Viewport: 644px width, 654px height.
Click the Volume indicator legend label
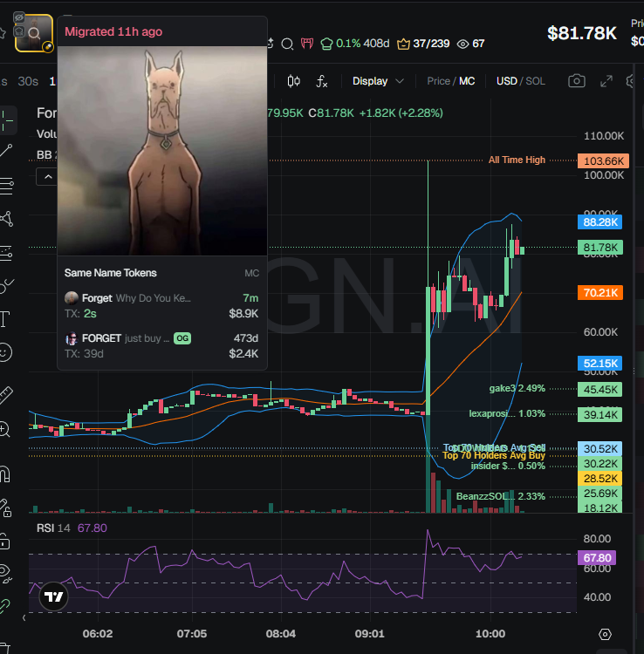(x=47, y=134)
